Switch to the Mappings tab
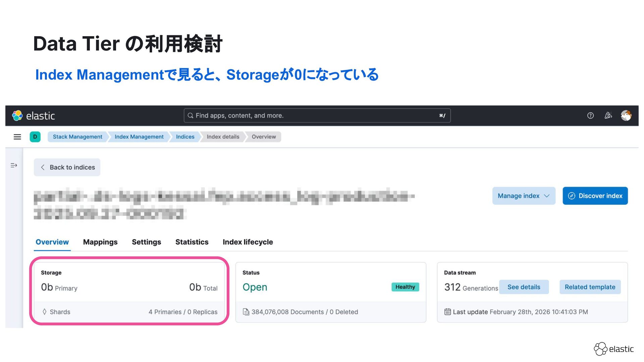This screenshot has height=362, width=644. click(100, 242)
